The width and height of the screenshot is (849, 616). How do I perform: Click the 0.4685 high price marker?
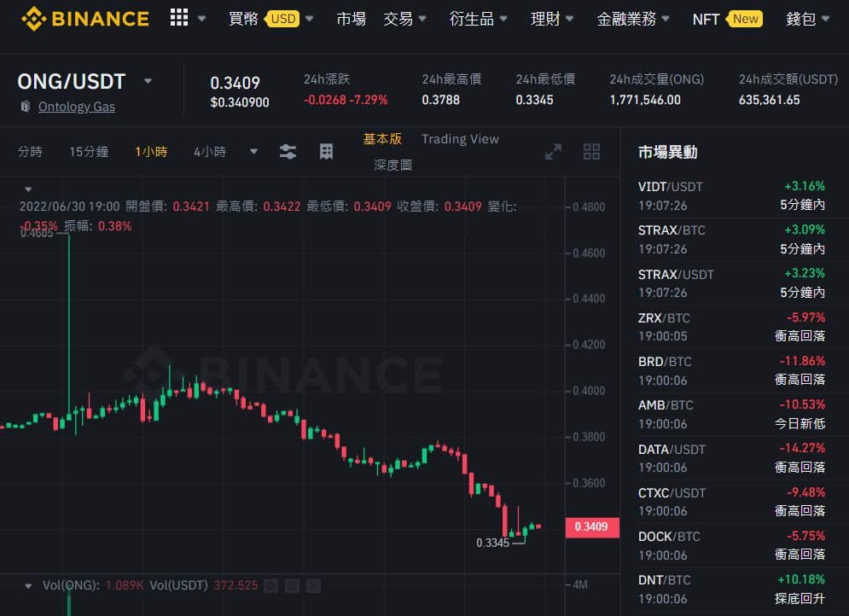[x=37, y=233]
